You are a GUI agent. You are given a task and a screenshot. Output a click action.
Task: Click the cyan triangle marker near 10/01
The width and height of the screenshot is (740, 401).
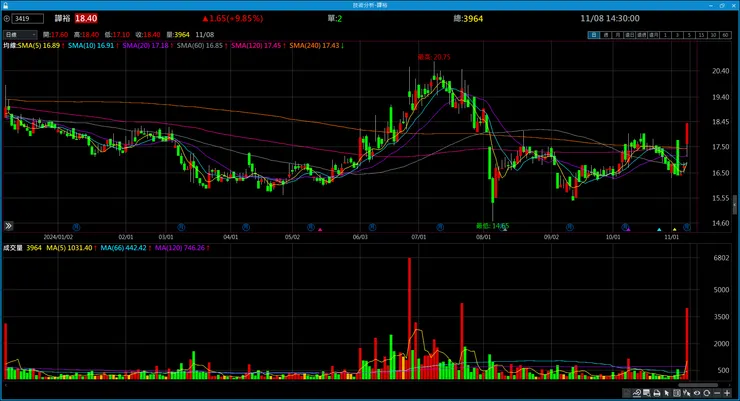(659, 230)
